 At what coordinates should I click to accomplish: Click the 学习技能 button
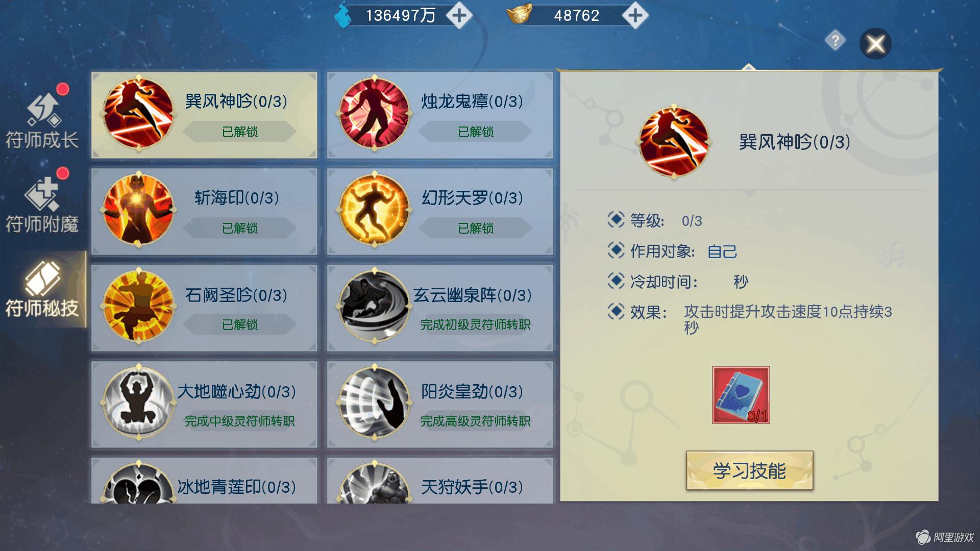749,470
